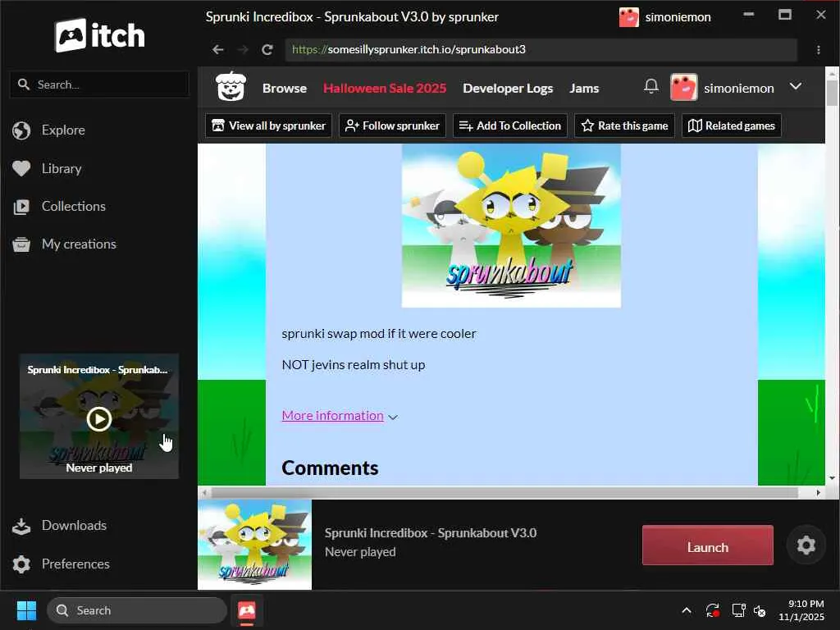Reload the page with the refresh icon
Screen dimensions: 840x630
267,50
